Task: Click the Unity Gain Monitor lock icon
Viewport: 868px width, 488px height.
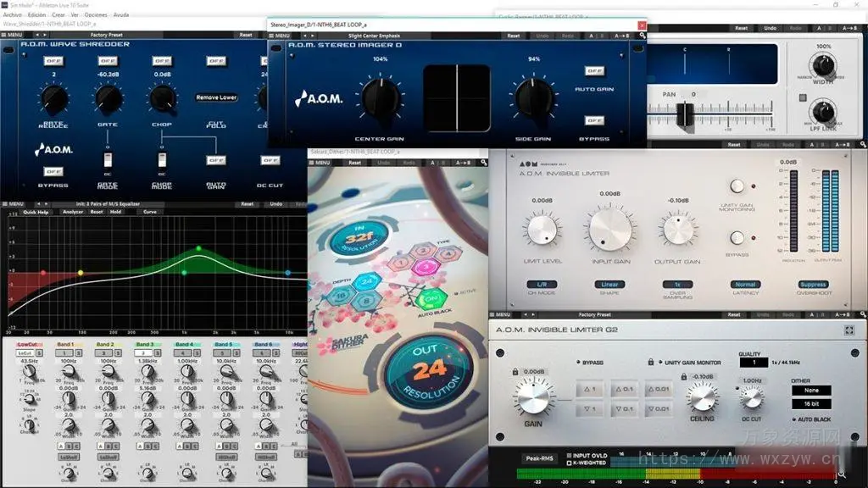Action: pyautogui.click(x=648, y=363)
